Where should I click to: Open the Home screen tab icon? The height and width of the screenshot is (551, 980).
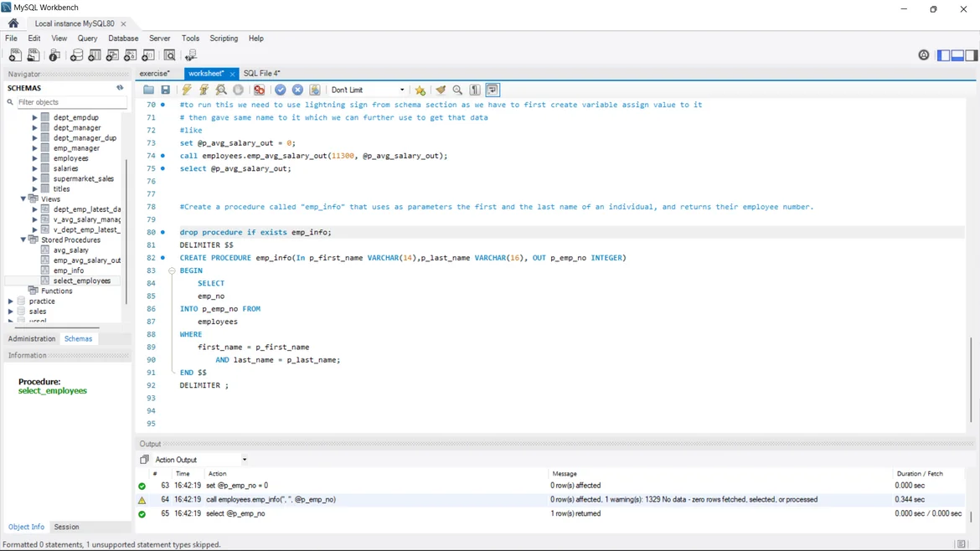point(13,23)
